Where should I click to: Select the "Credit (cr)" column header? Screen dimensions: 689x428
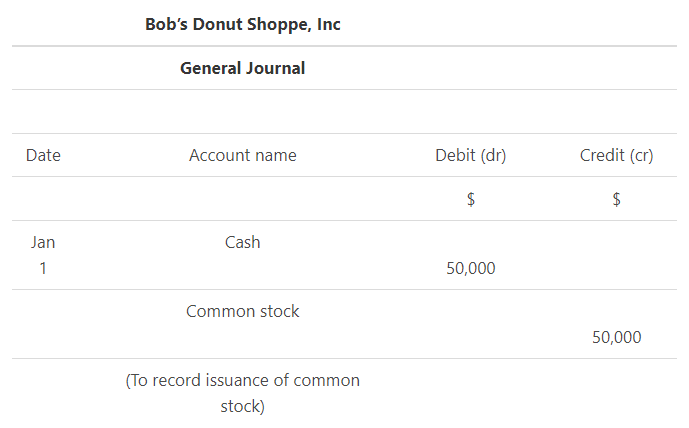616,155
